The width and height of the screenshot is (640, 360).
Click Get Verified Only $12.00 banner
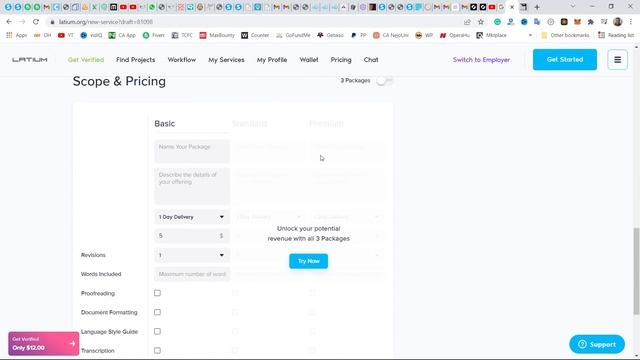44,343
